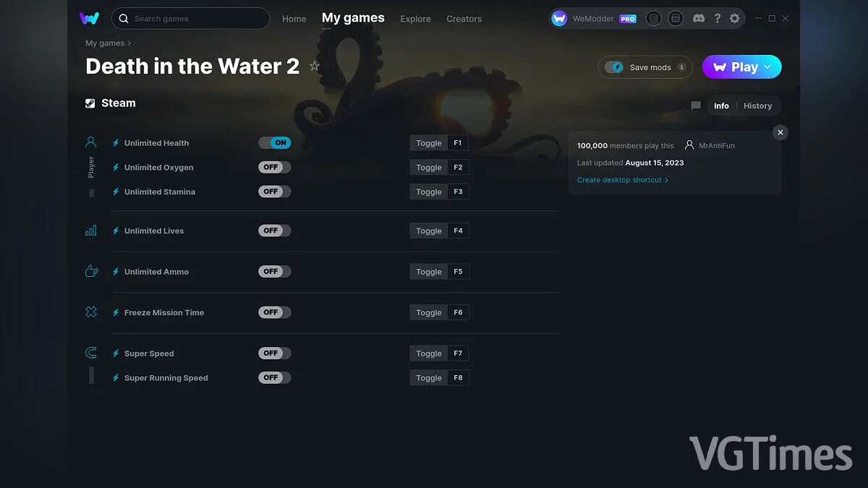
Task: Click the F2 key binding
Action: coord(458,167)
